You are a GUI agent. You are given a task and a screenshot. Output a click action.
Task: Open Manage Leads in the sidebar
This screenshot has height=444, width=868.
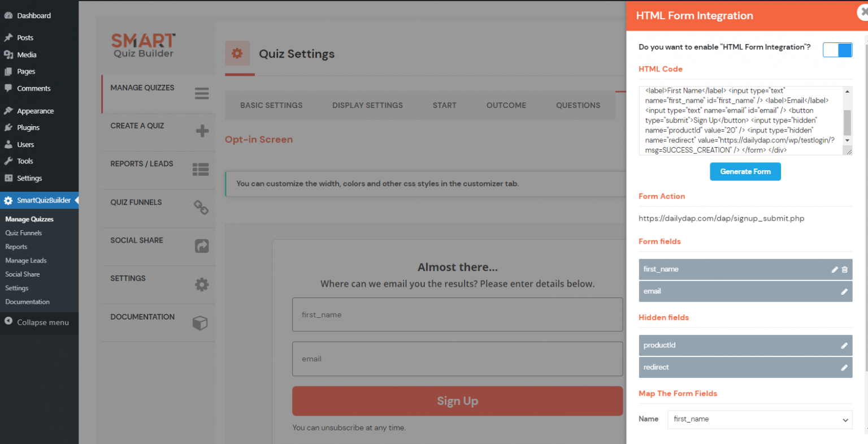pos(26,261)
